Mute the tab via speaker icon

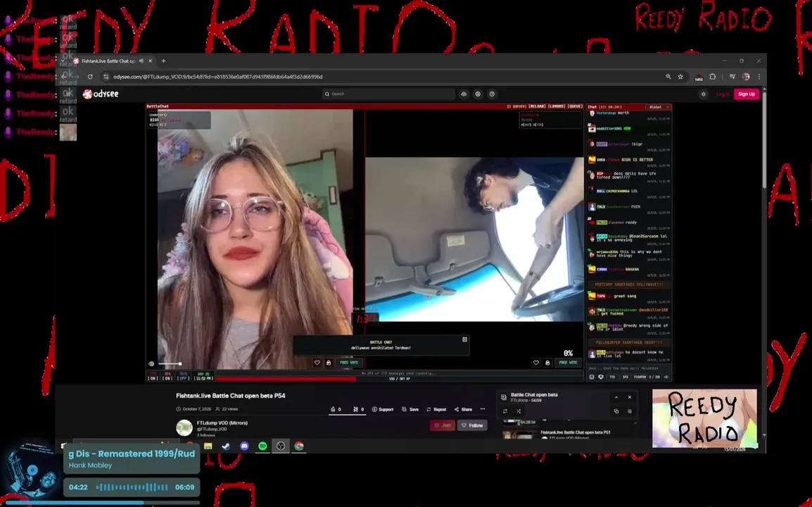coord(141,61)
